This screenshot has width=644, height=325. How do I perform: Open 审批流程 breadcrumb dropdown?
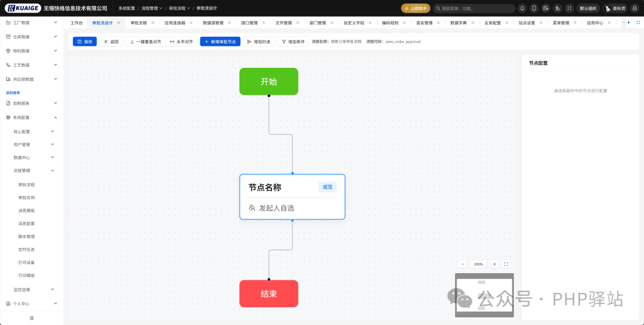[x=179, y=8]
